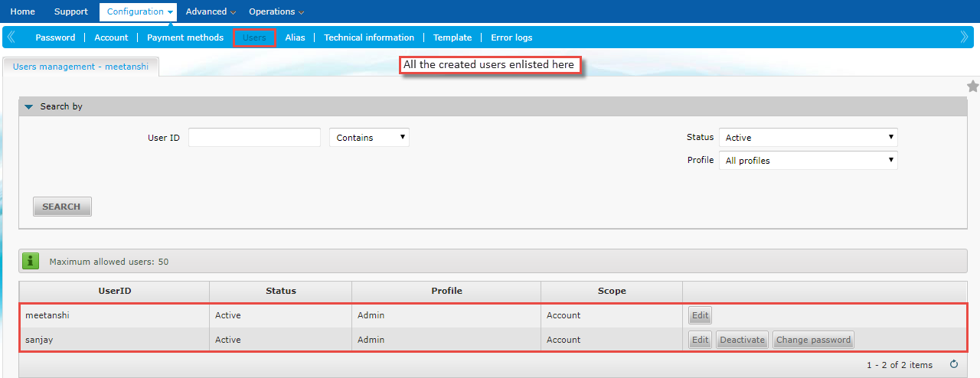Click the SEARCH button
Viewport: 980px width, 378px height.
point(62,207)
